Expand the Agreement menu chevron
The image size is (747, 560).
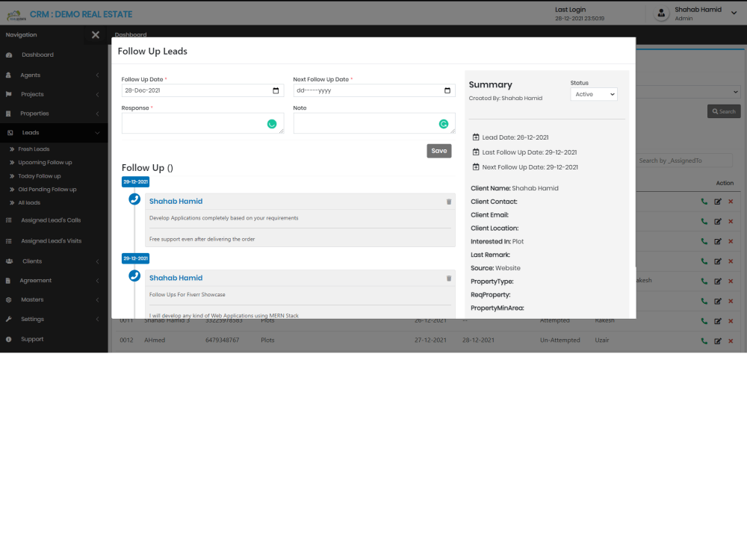97,281
